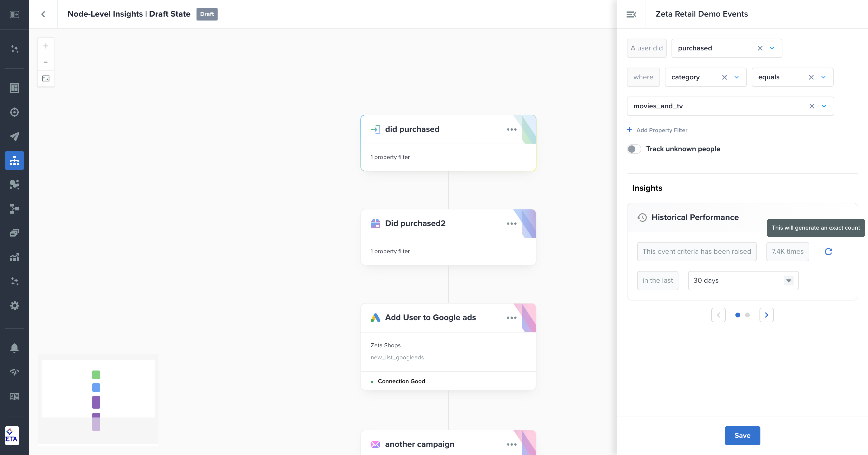Click the canvas zoom in plus button
Image resolution: width=868 pixels, height=455 pixels.
(46, 46)
